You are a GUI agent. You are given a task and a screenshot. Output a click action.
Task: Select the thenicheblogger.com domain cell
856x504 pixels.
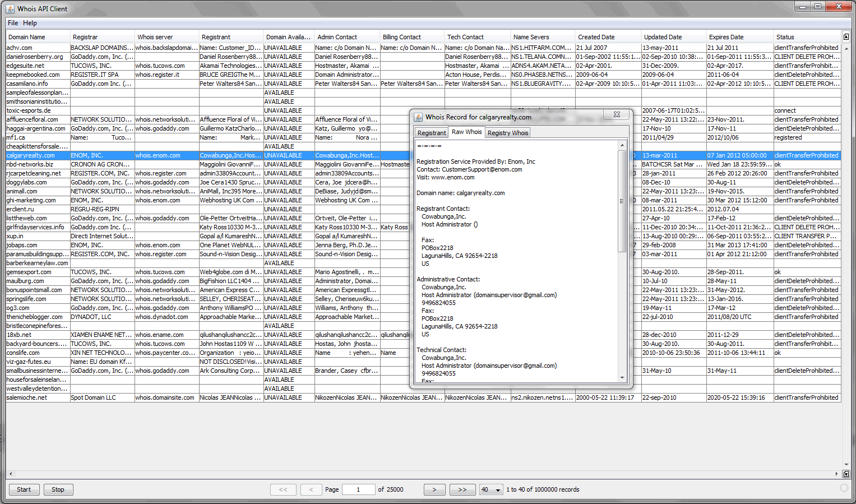(x=38, y=317)
